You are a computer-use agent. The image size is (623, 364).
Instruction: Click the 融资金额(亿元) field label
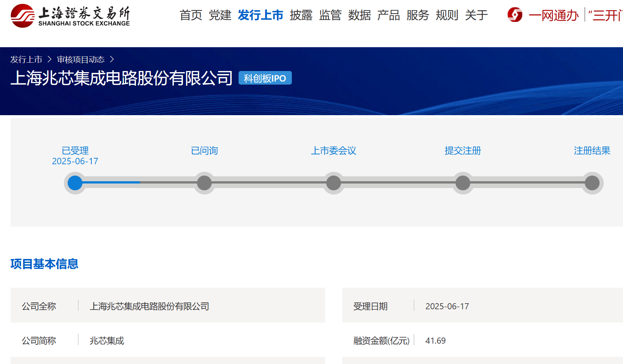click(381, 341)
